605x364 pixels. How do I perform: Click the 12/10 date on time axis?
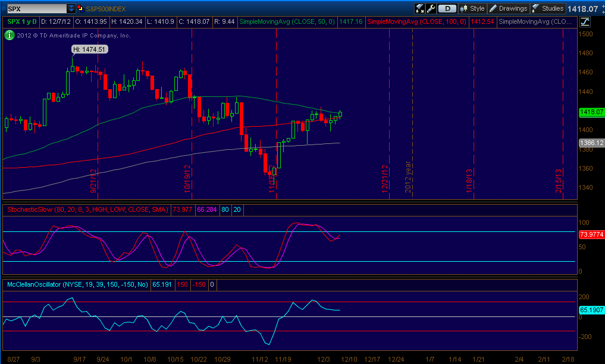tap(349, 359)
